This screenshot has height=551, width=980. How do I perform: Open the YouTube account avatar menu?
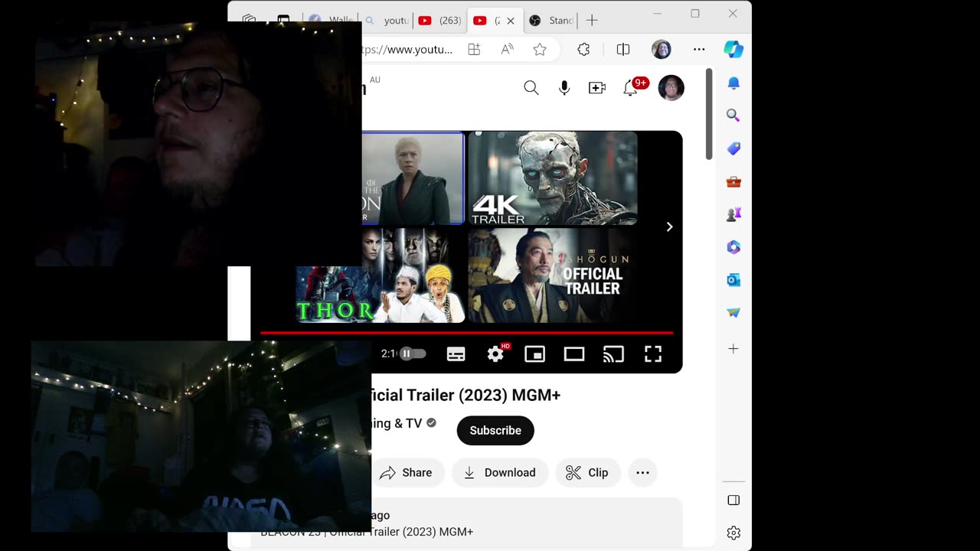pyautogui.click(x=671, y=88)
